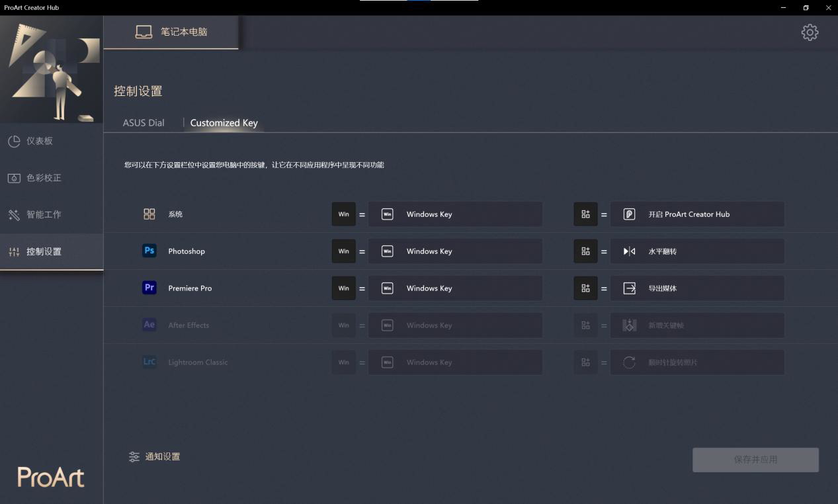Open the 水平翻转 function dropdown for Photoshop

pos(697,251)
